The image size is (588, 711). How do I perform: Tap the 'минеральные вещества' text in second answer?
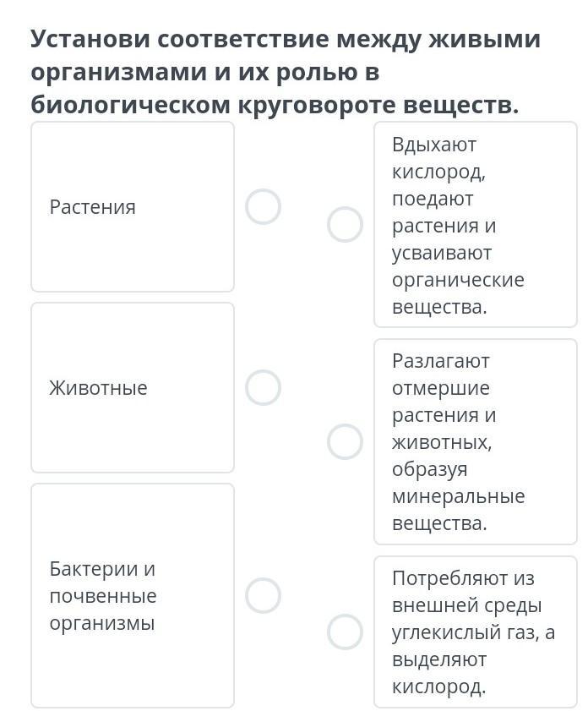[458, 510]
